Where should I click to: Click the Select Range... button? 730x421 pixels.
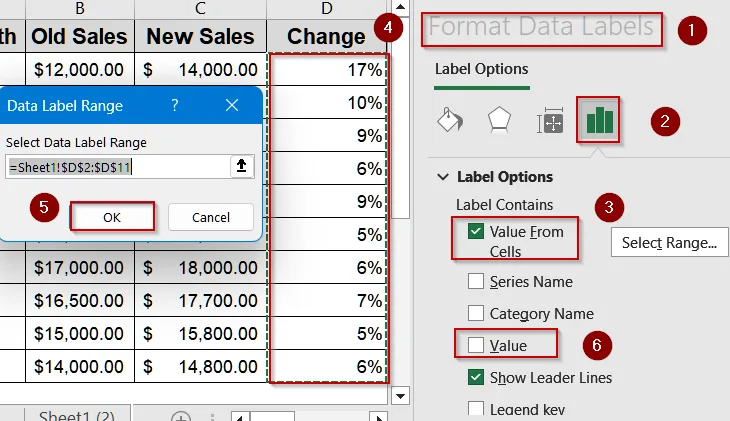tap(669, 242)
